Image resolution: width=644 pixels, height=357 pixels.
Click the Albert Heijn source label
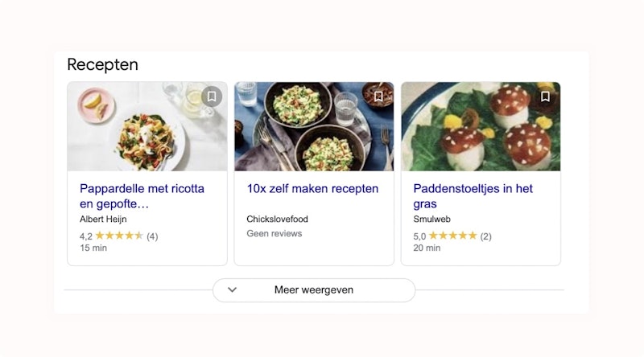(103, 219)
